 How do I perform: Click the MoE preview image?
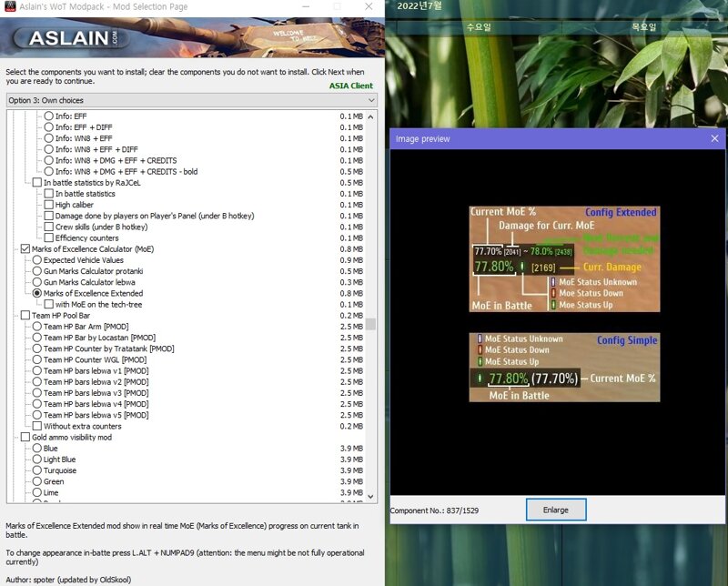coord(564,304)
